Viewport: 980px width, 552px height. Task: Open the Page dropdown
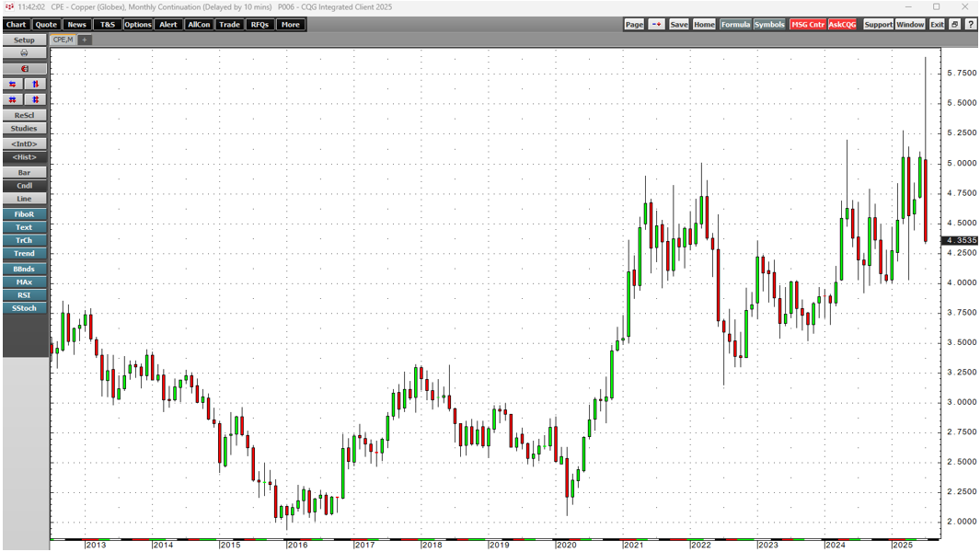[x=634, y=25]
